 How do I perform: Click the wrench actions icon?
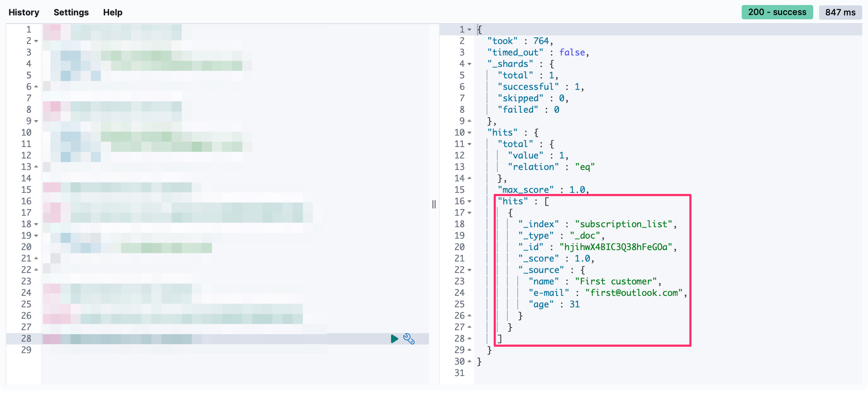point(409,339)
